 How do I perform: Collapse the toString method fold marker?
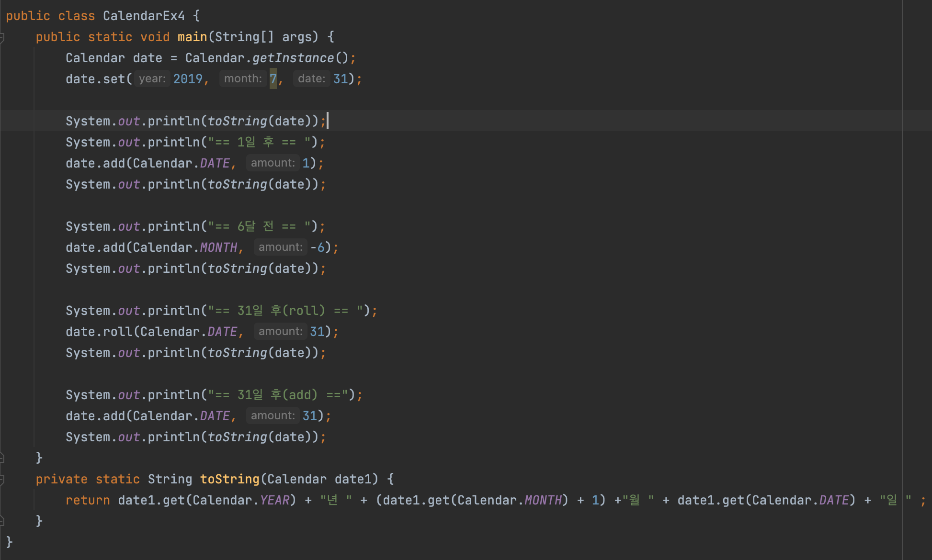tap(2, 479)
